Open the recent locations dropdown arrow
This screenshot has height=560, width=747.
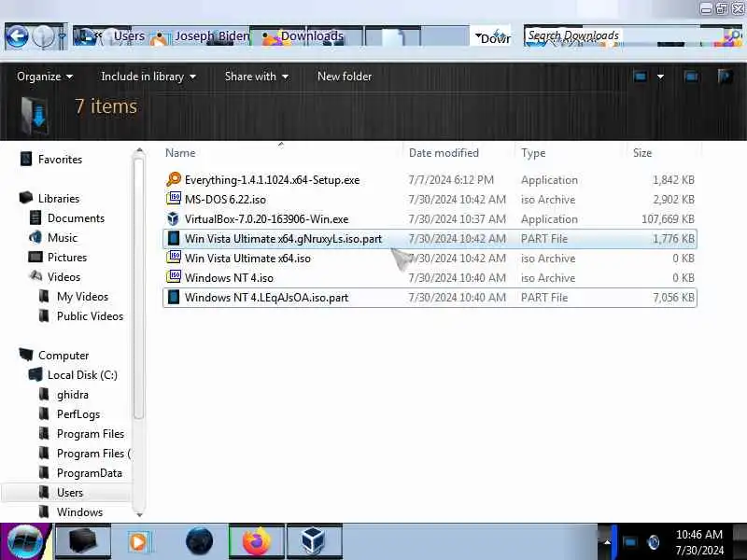(x=62, y=36)
